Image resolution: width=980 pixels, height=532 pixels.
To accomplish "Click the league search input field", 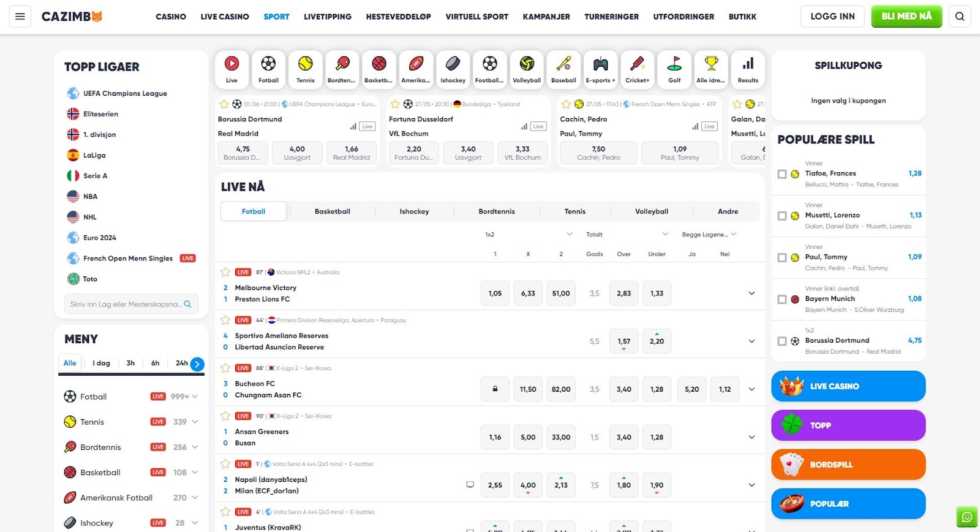I will [126, 304].
